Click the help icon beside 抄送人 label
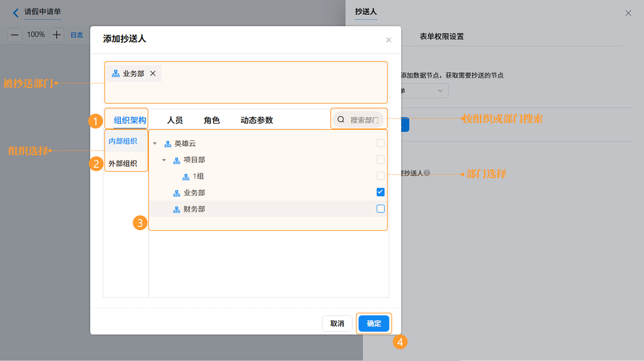The image size is (644, 361). (427, 173)
